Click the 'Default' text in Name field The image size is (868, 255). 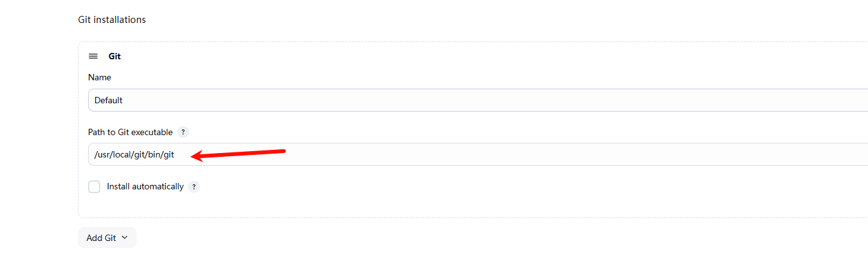click(108, 100)
